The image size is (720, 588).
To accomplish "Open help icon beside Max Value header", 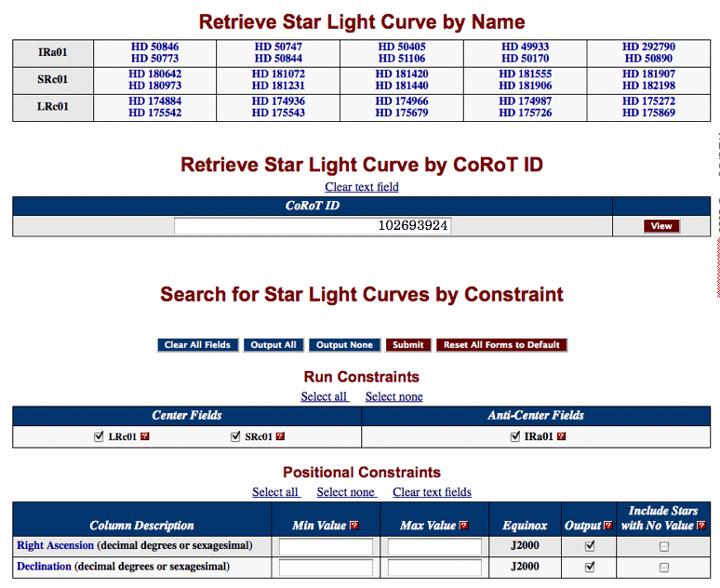I will (x=463, y=526).
